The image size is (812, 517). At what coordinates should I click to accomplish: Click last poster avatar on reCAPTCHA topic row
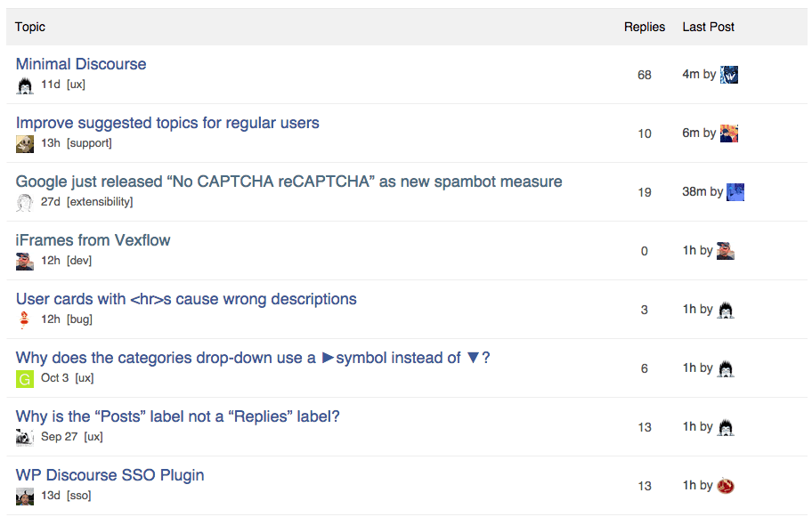click(735, 192)
